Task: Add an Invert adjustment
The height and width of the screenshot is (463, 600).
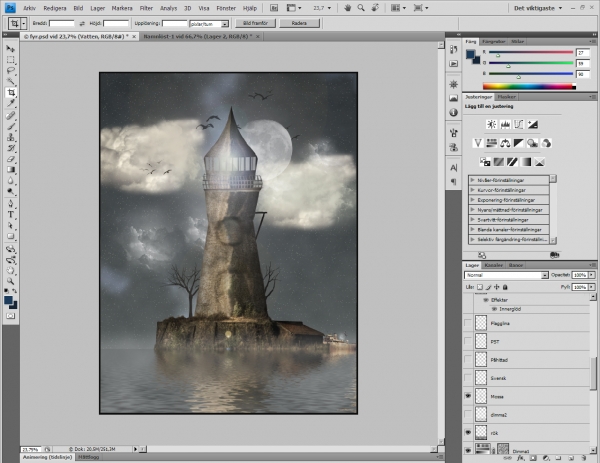Action: point(485,162)
